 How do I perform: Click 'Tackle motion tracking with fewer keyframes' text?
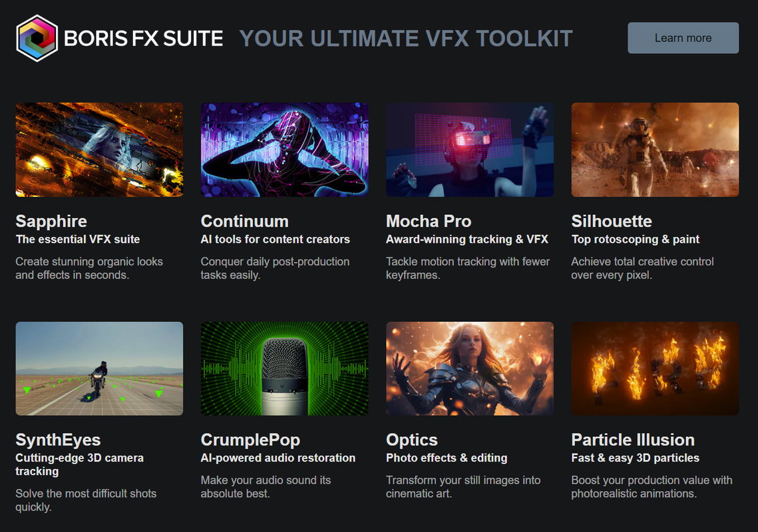[x=468, y=269]
